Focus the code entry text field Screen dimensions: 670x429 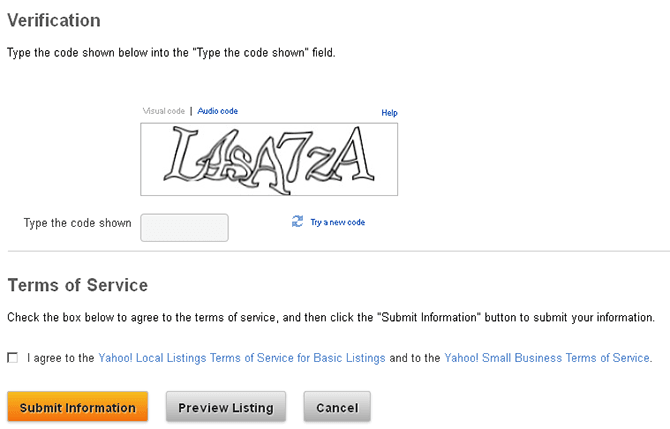click(x=184, y=227)
